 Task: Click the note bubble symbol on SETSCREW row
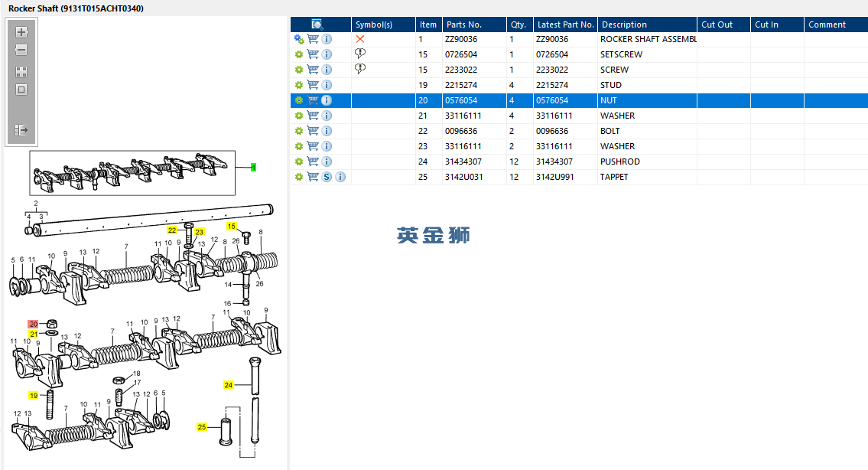(360, 54)
